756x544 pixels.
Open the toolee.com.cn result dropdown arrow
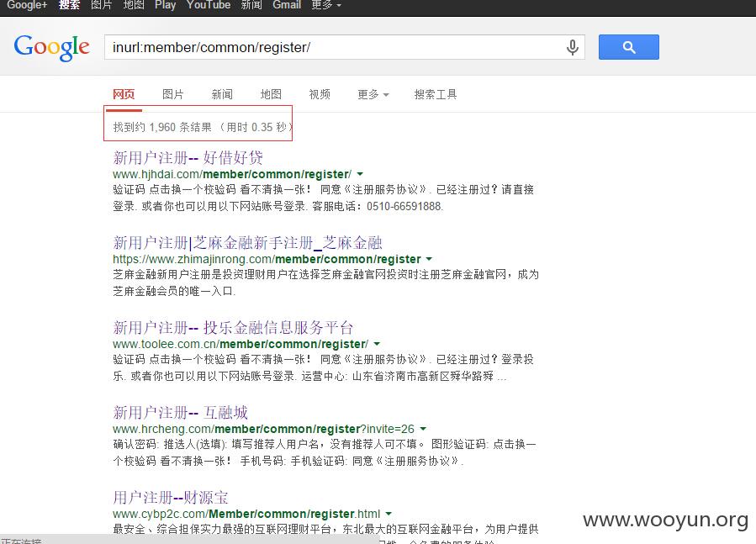377,344
